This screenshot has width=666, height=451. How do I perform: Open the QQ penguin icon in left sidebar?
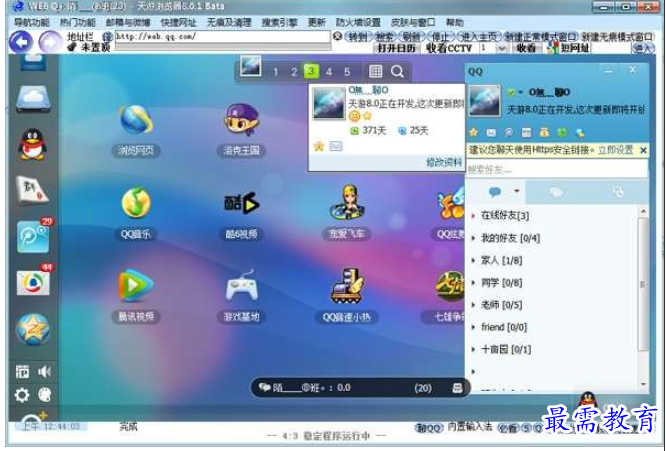[32, 144]
